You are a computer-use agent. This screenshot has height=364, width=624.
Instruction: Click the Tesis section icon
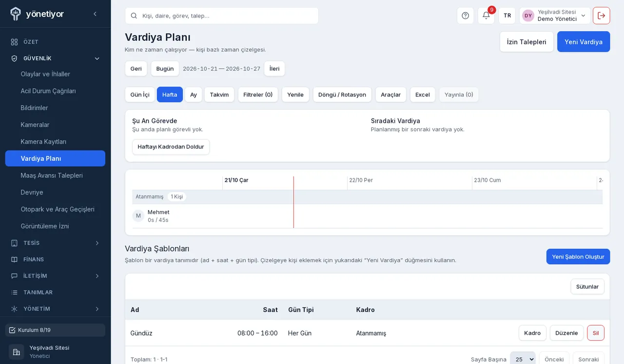14,243
